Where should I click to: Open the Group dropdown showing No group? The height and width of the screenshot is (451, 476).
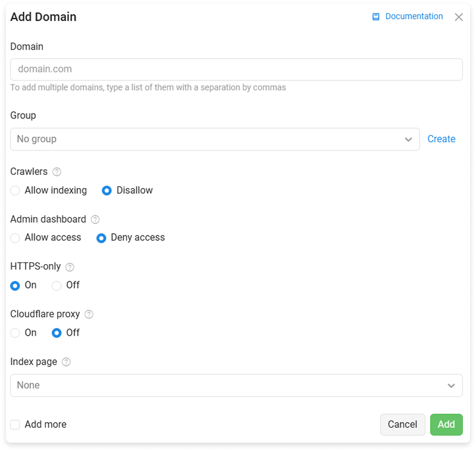215,139
